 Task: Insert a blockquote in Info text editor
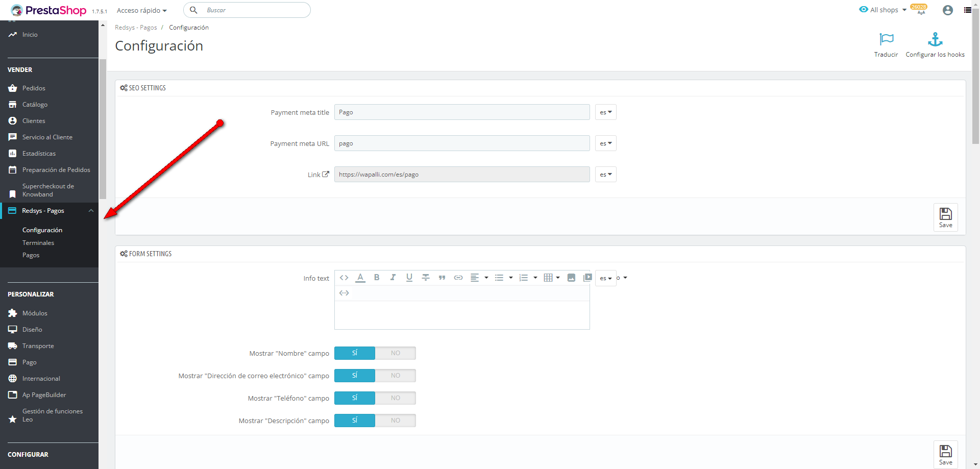(442, 278)
